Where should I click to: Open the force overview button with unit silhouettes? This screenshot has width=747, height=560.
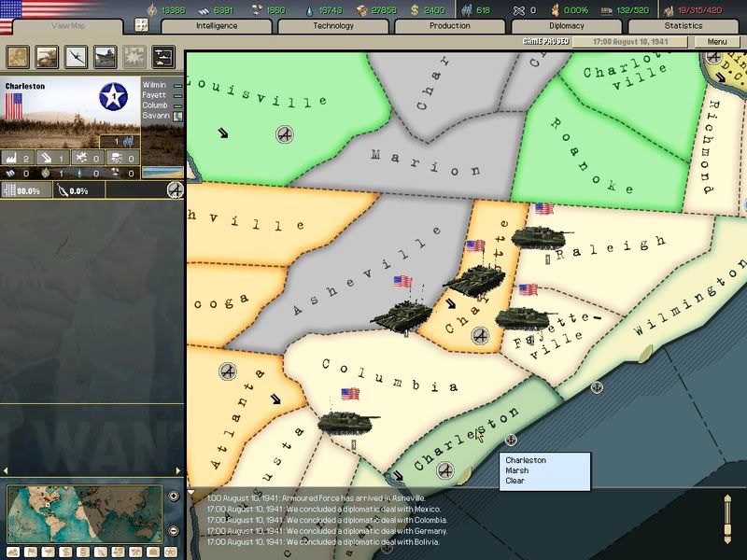pos(163,57)
